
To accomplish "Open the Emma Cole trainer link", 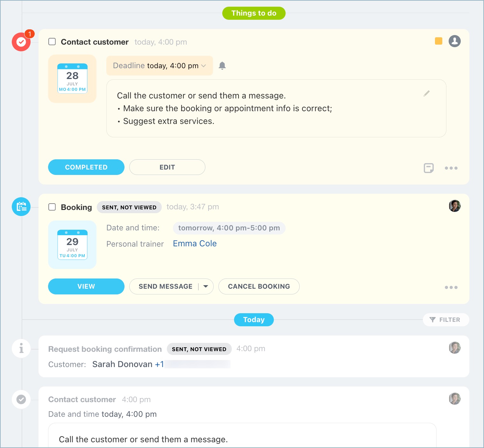I will click(x=195, y=244).
